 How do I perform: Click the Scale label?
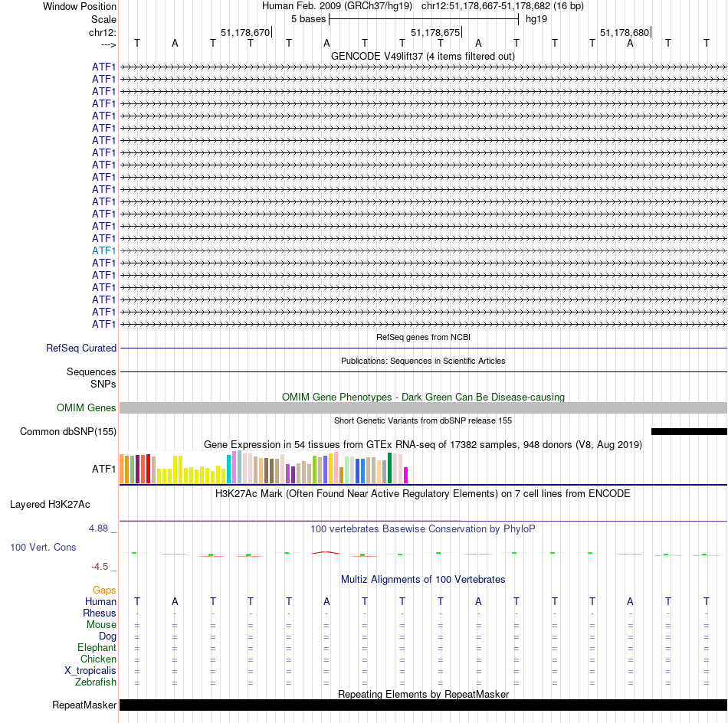pyautogui.click(x=103, y=19)
